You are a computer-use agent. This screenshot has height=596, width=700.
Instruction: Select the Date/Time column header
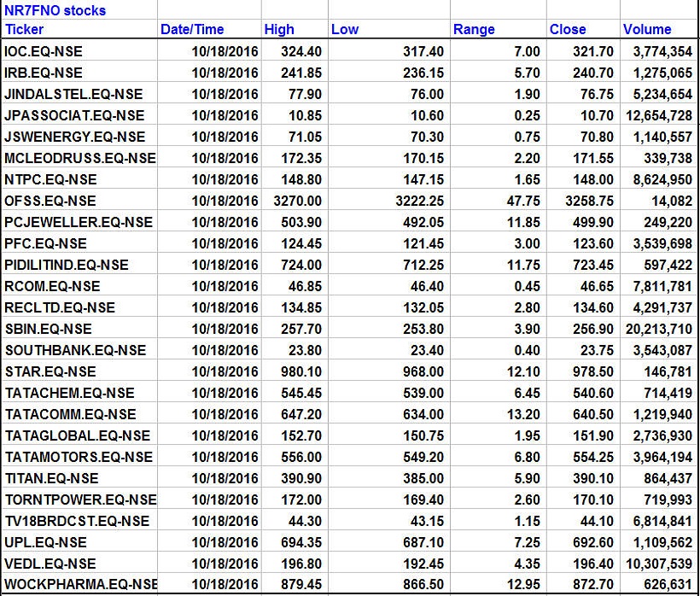[192, 30]
